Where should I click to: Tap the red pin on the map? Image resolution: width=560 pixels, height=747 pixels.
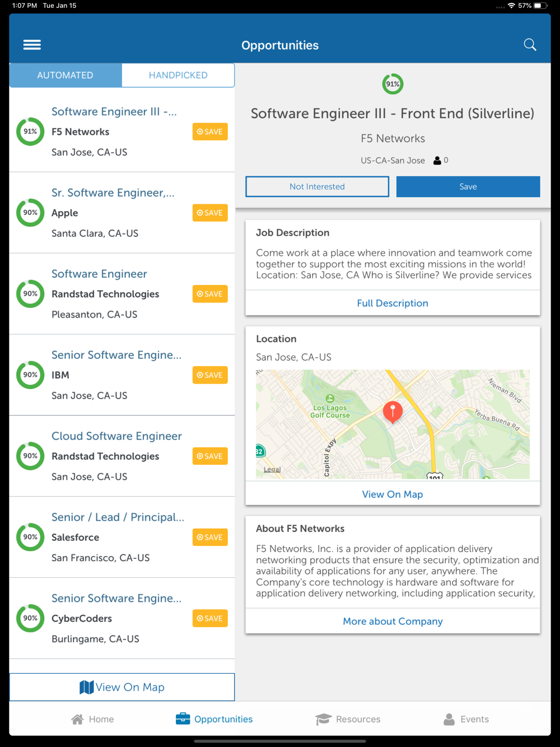click(393, 412)
